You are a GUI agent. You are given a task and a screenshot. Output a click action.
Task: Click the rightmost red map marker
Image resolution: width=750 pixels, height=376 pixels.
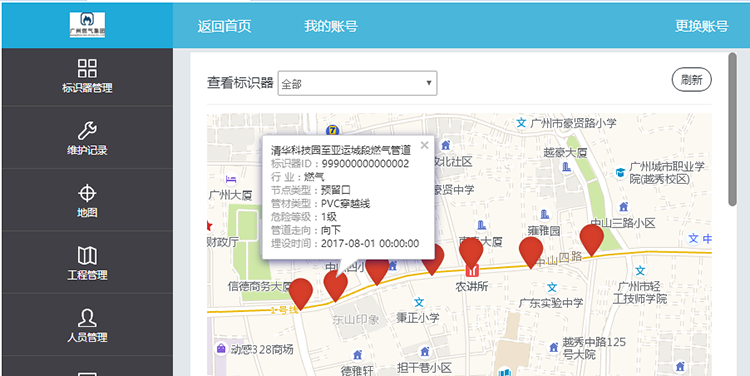pyautogui.click(x=592, y=239)
